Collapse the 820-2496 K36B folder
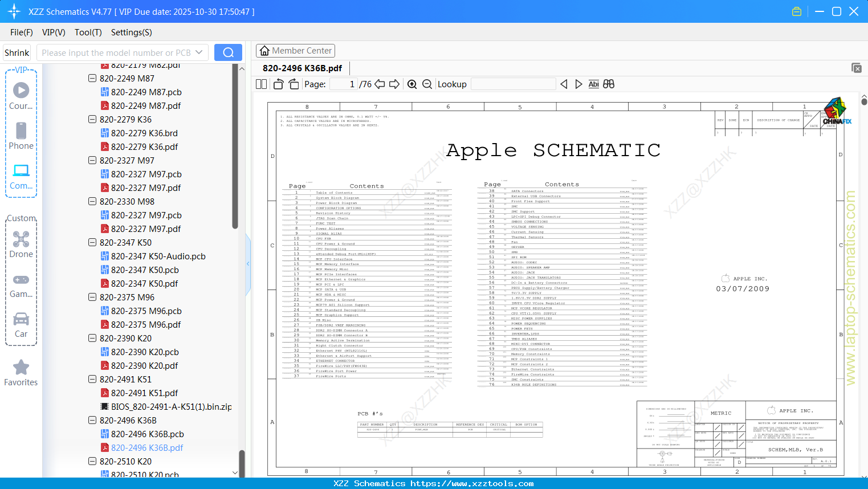 92,421
